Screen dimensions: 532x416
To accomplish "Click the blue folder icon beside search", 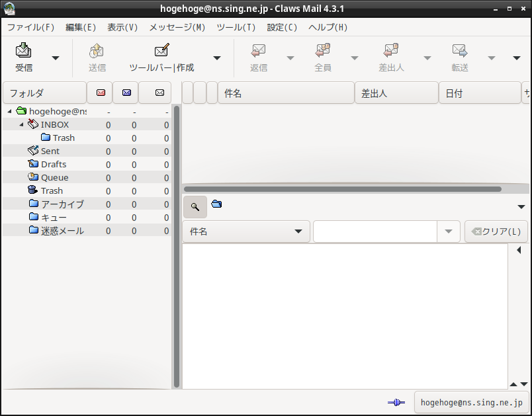I will tap(216, 204).
